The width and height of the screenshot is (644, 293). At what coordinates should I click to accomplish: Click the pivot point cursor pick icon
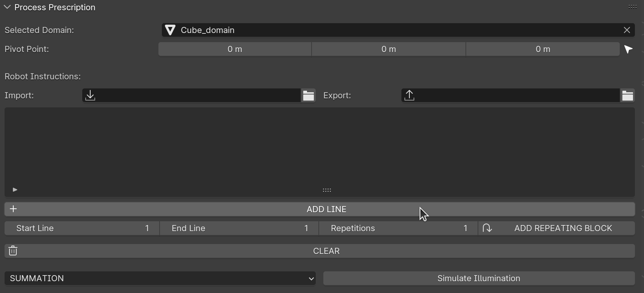point(628,49)
